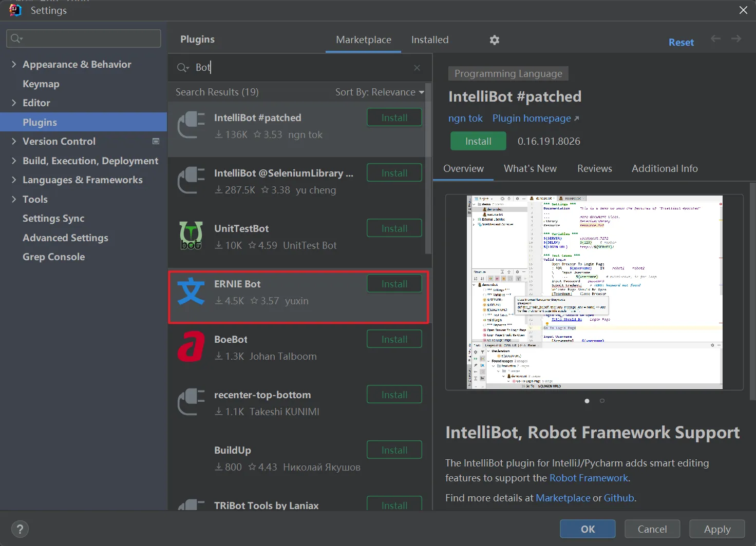
Task: Install the BoeBot plugin
Action: point(394,339)
